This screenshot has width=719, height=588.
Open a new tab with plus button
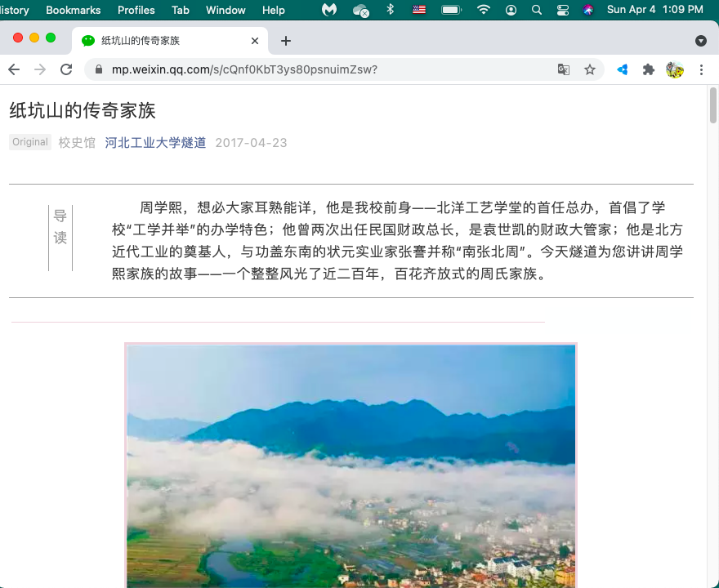[x=285, y=41]
